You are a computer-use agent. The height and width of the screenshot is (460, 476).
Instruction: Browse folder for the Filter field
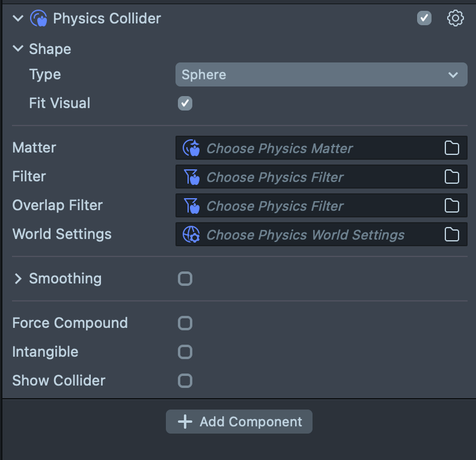click(452, 177)
